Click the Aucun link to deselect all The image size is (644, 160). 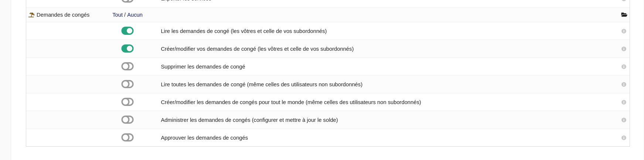point(135,15)
